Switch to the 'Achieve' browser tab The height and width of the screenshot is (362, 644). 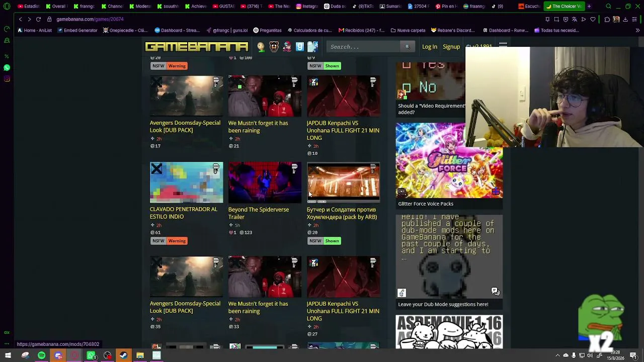(x=195, y=6)
